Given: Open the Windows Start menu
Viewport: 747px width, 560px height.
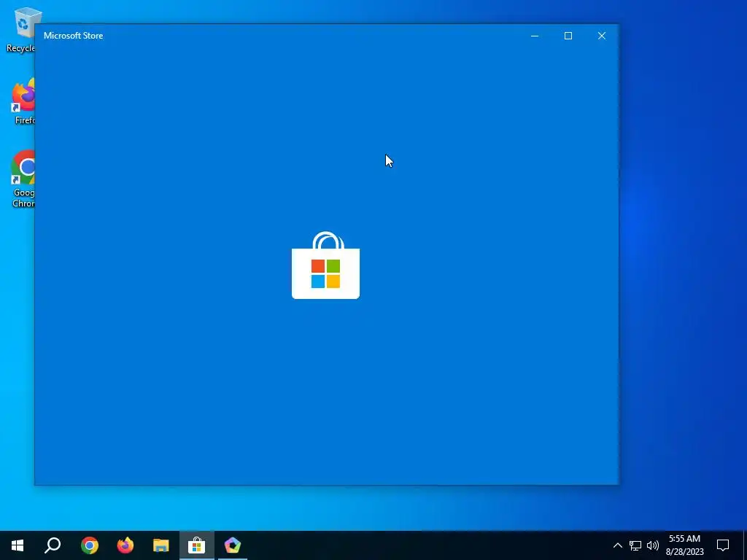Looking at the screenshot, I should click(x=18, y=545).
